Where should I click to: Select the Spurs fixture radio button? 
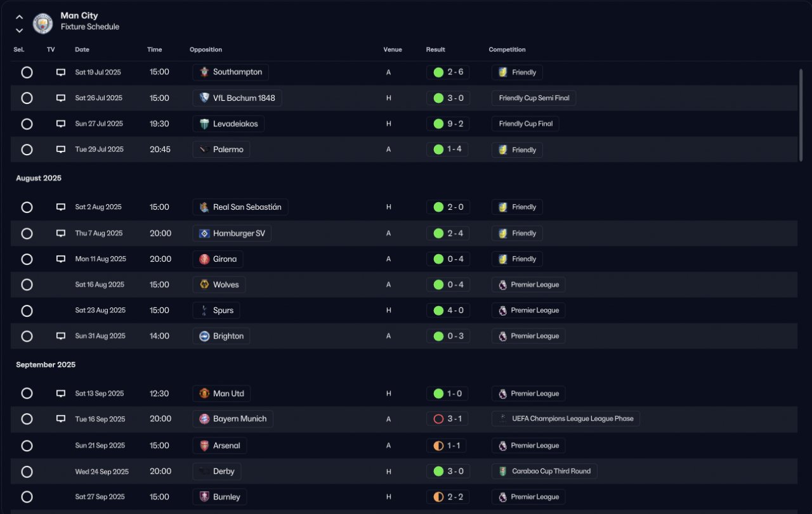[27, 311]
